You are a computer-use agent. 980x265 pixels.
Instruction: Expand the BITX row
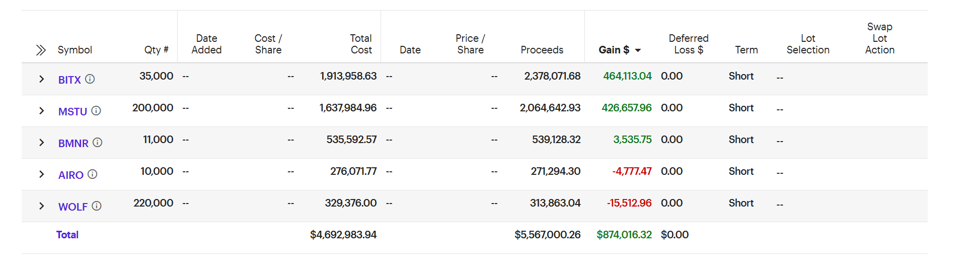(42, 79)
